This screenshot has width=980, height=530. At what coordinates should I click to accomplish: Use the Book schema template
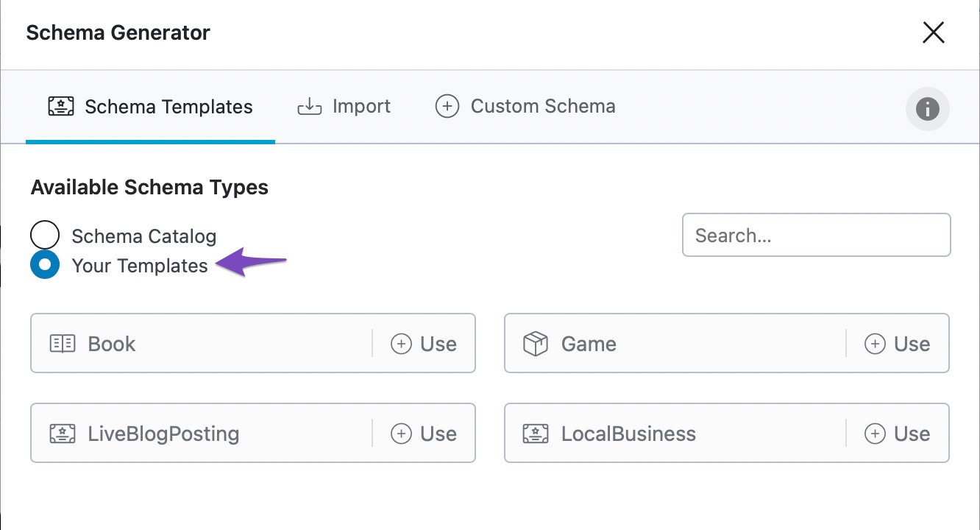[x=424, y=344]
